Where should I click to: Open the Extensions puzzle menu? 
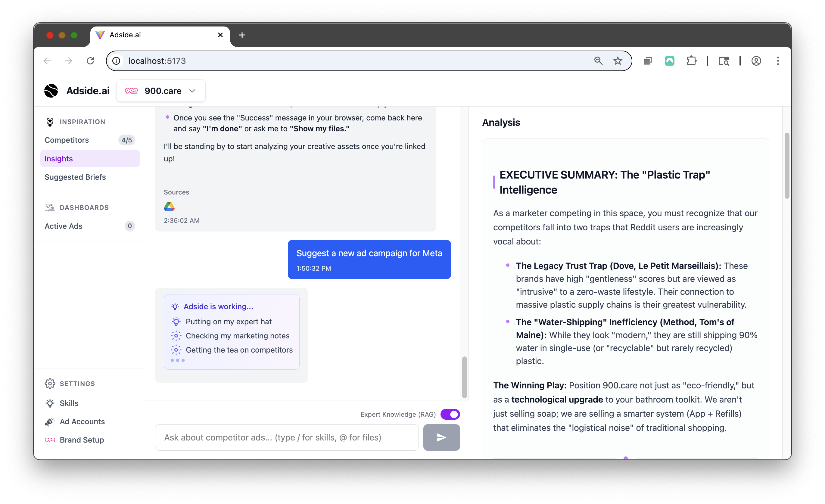click(x=691, y=61)
